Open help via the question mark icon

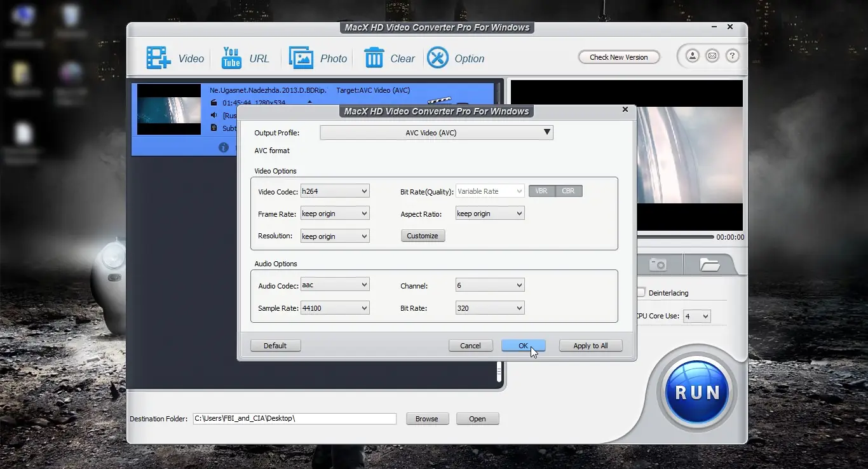[x=732, y=56]
